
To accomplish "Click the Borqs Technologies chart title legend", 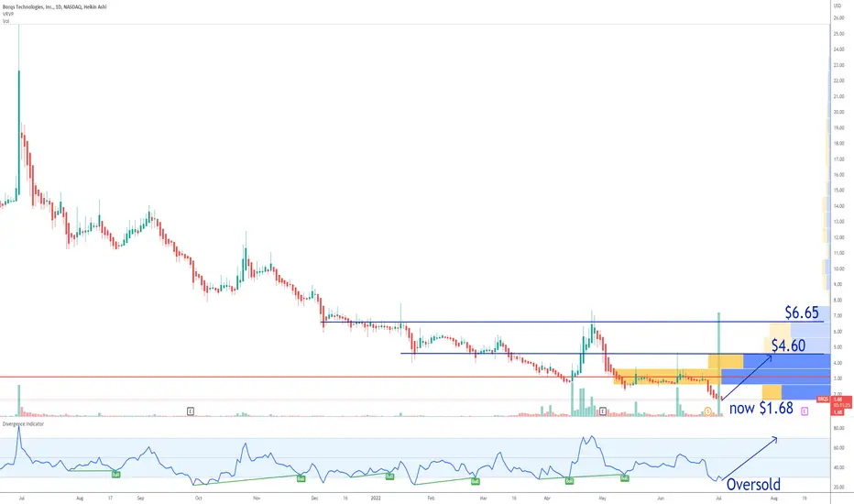I will coord(54,7).
